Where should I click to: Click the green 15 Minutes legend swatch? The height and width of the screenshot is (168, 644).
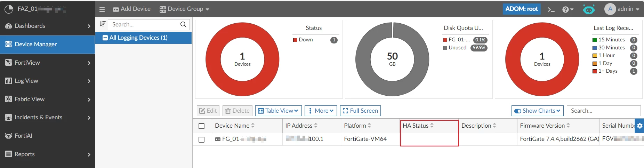coord(595,40)
